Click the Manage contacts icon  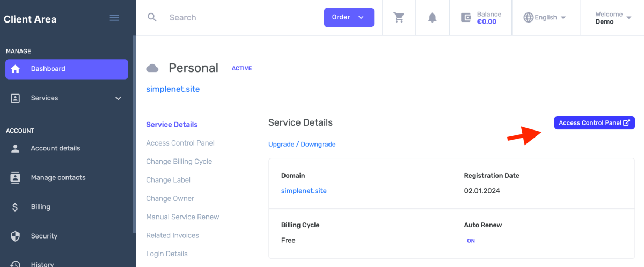[15, 178]
